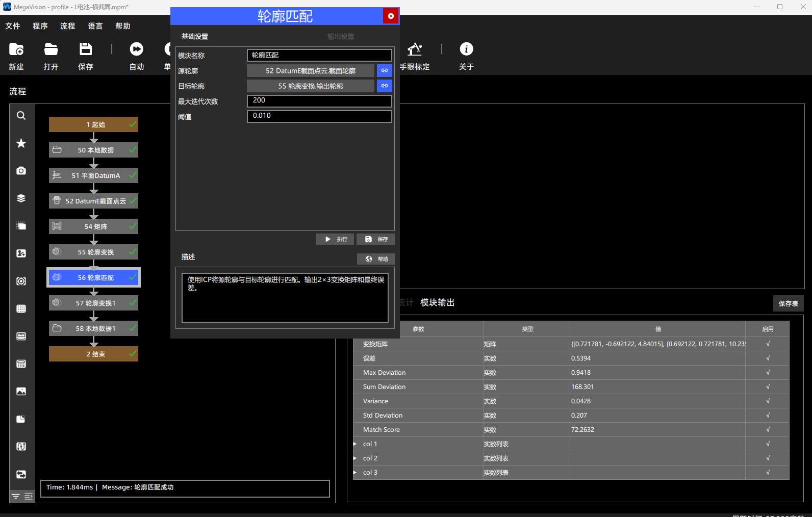
Task: Toggle enable checkmark for Variance row
Action: coord(768,401)
